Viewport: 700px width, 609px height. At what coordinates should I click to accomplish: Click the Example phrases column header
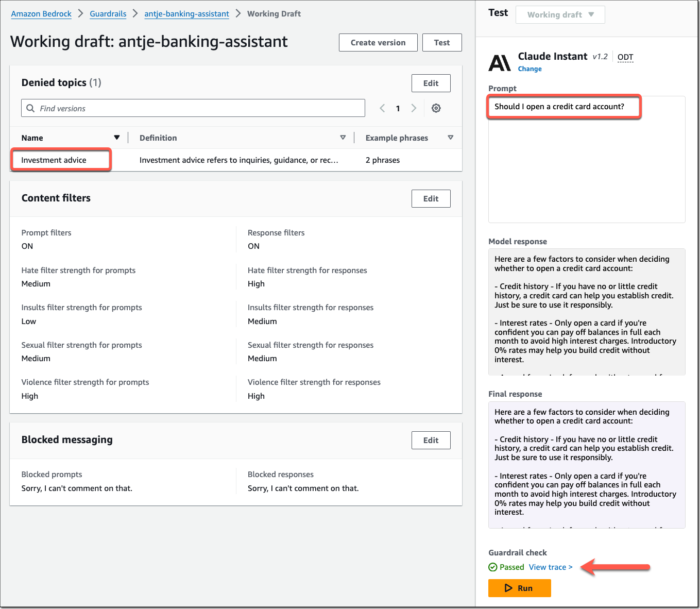coord(397,138)
